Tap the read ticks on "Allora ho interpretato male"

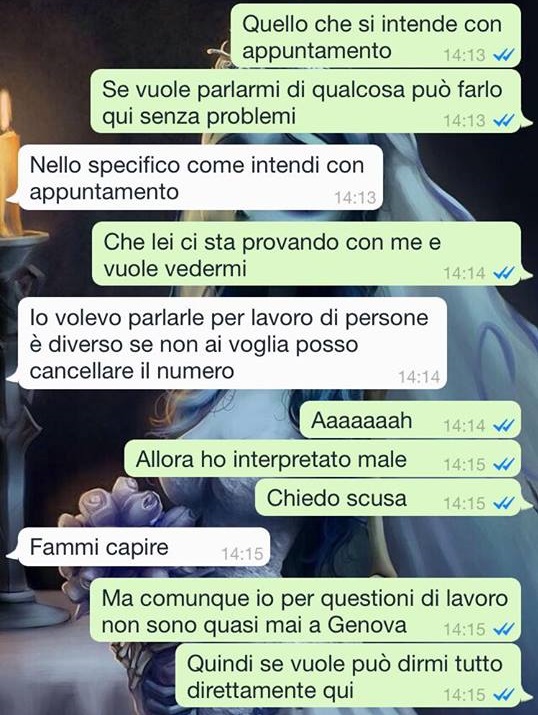click(x=504, y=465)
